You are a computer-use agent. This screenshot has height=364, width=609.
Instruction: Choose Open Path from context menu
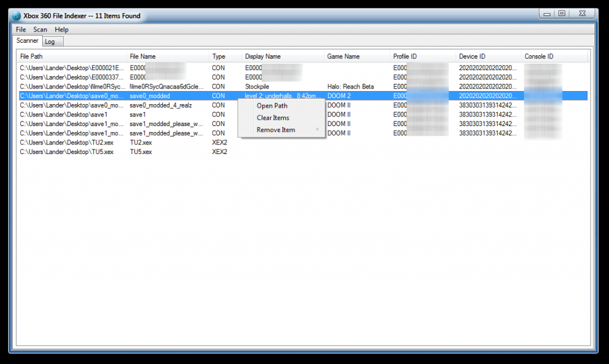(x=272, y=106)
